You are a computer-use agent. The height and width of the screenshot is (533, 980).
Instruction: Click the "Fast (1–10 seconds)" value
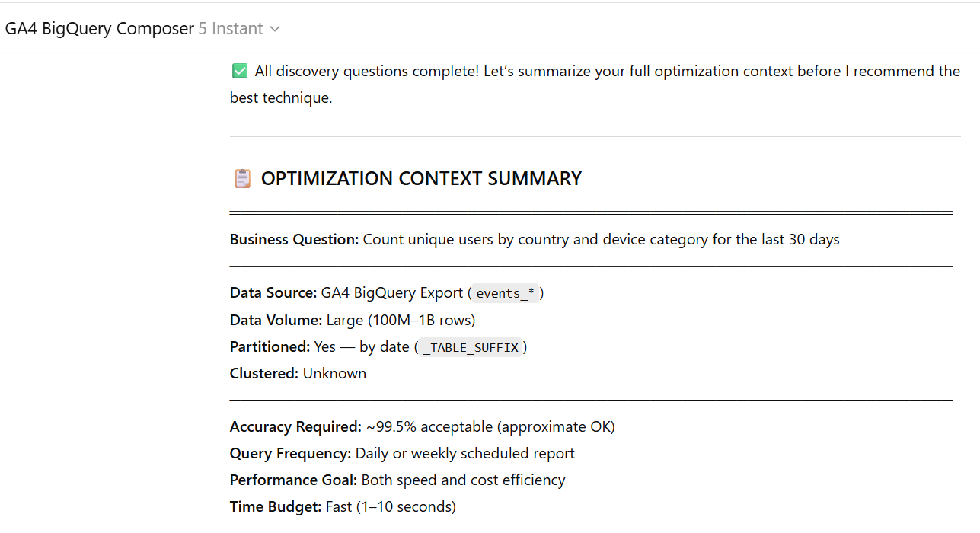[391, 507]
